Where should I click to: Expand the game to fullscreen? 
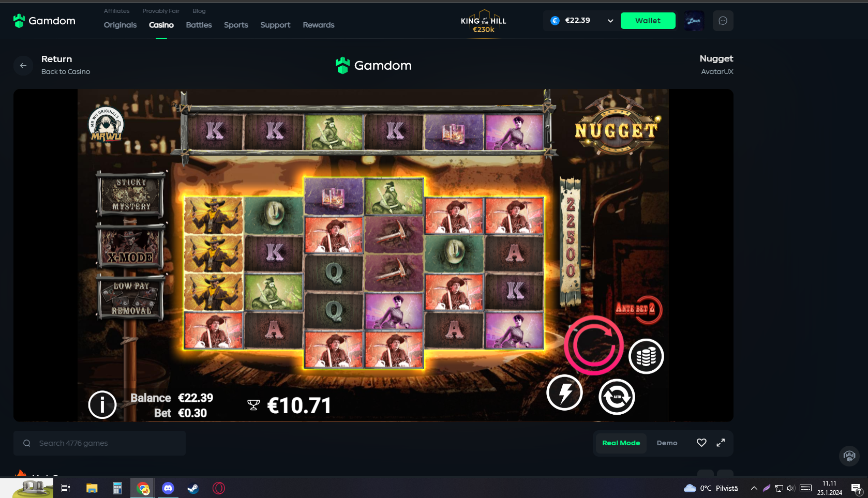[721, 443]
